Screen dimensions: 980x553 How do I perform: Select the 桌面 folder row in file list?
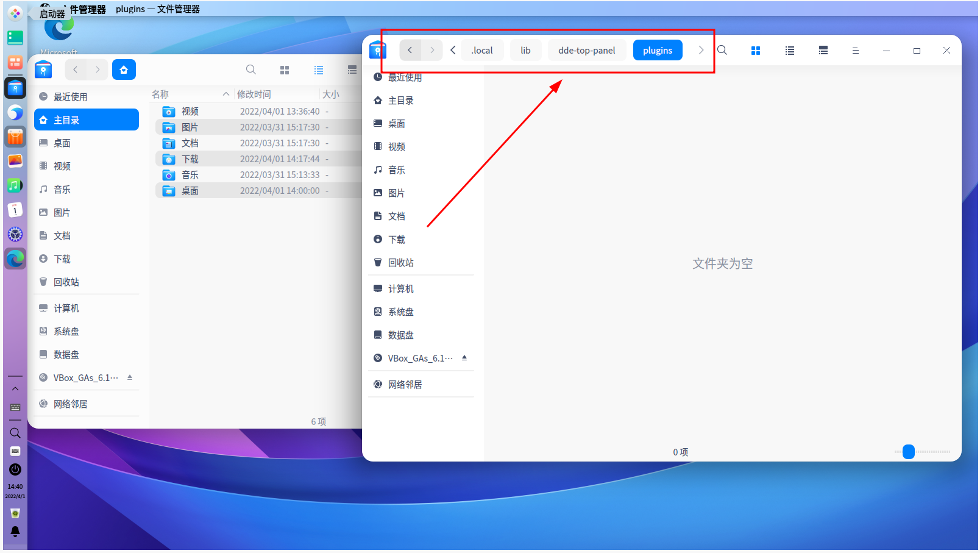(259, 191)
